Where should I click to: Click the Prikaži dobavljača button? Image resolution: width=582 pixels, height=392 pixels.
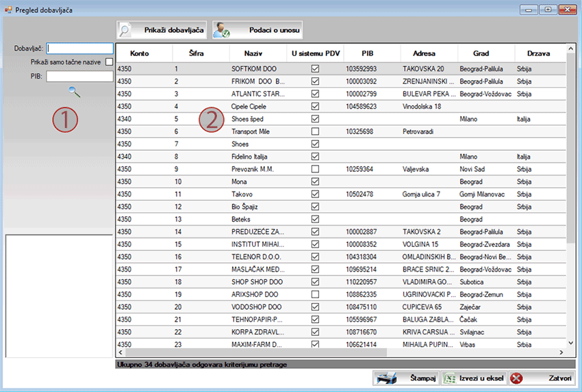(162, 30)
